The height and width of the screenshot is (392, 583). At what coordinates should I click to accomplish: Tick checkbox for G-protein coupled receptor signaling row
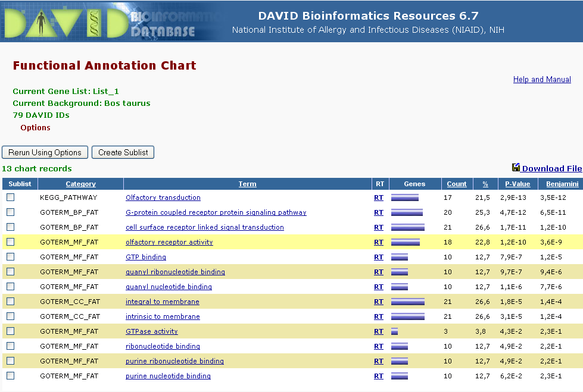tap(10, 212)
